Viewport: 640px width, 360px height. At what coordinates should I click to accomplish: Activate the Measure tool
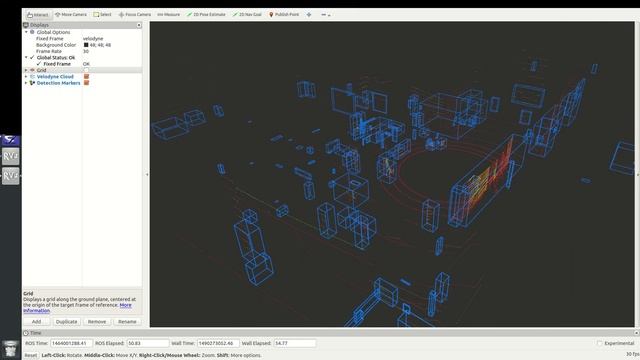point(168,15)
